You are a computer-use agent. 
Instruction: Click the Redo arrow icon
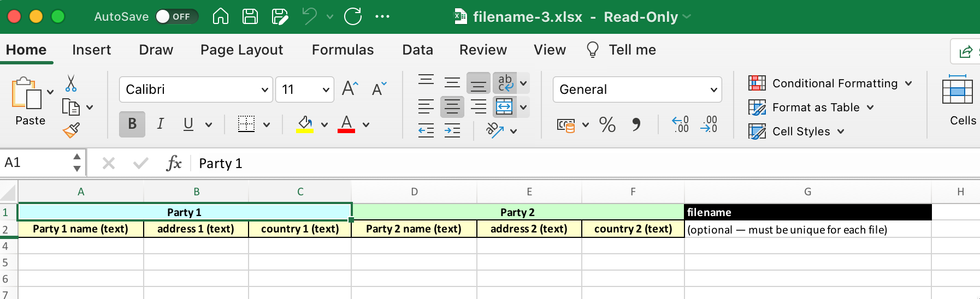point(353,16)
